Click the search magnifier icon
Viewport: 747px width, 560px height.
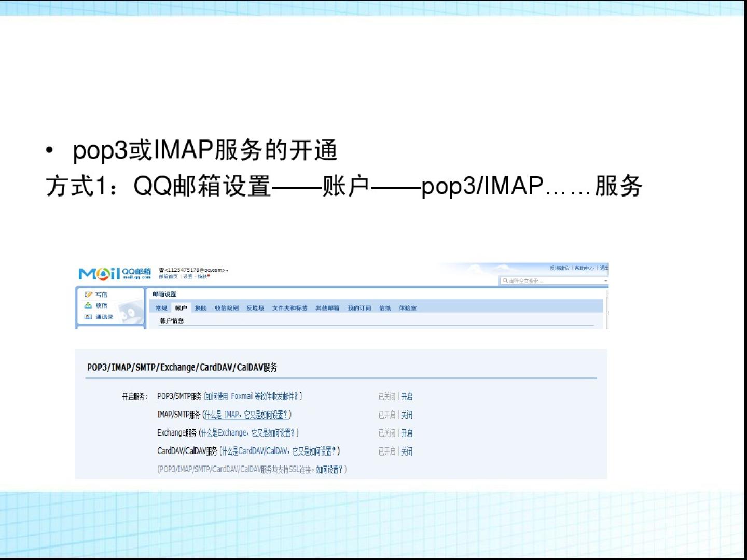[x=505, y=281]
